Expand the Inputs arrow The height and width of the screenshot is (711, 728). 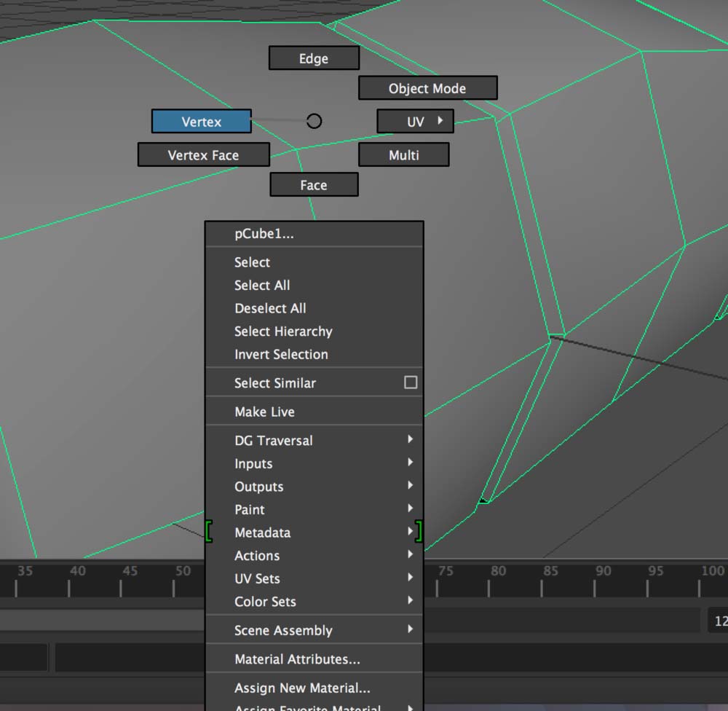pyautogui.click(x=410, y=462)
